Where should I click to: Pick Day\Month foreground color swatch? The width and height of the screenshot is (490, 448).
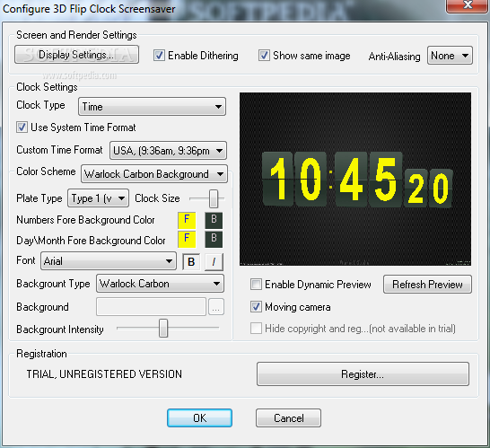click(187, 239)
